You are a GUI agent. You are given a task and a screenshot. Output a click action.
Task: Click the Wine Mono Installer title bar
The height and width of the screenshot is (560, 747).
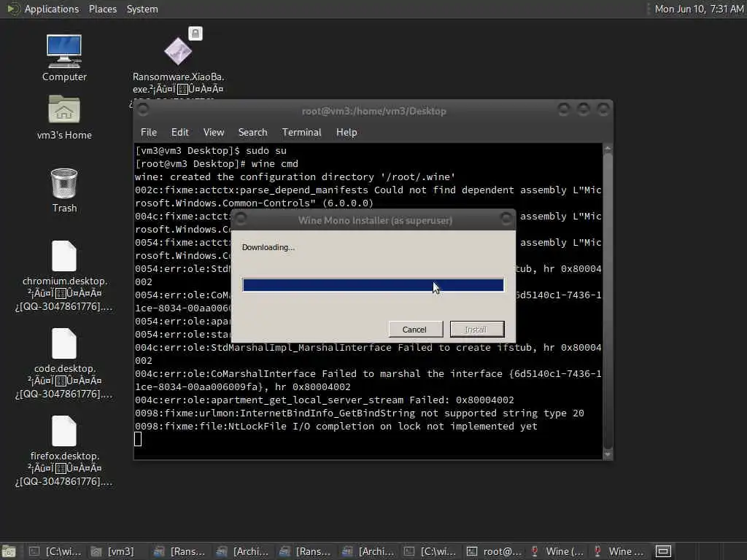coord(375,220)
